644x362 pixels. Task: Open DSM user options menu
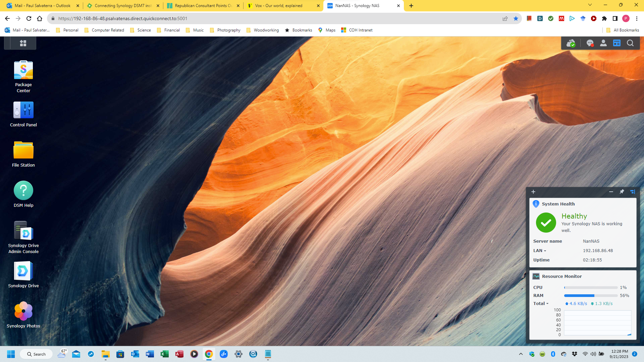[603, 43]
